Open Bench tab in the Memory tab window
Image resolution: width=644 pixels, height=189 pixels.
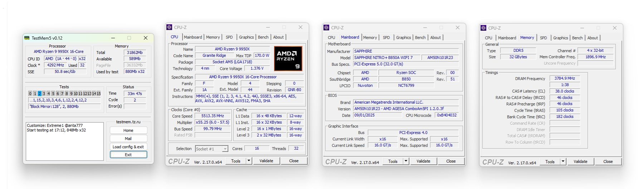pyautogui.click(x=577, y=38)
